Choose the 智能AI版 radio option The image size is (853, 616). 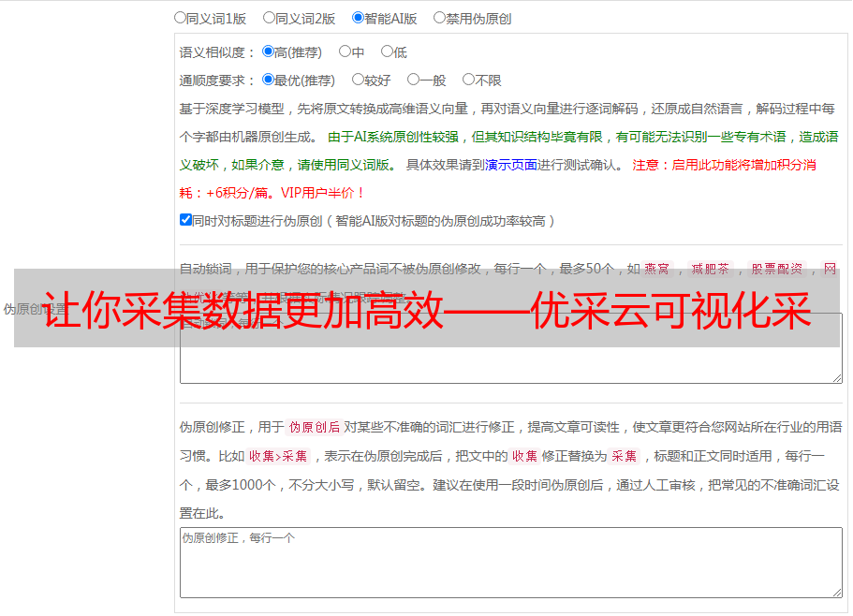pyautogui.click(x=358, y=18)
